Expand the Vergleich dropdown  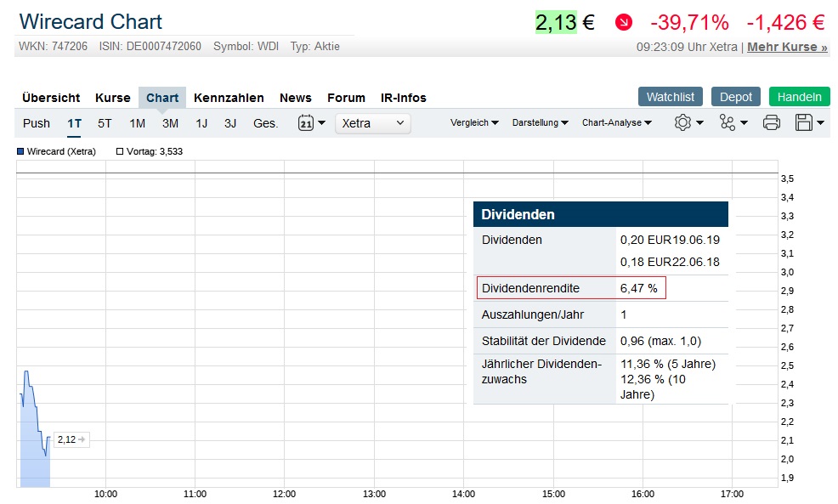click(474, 123)
